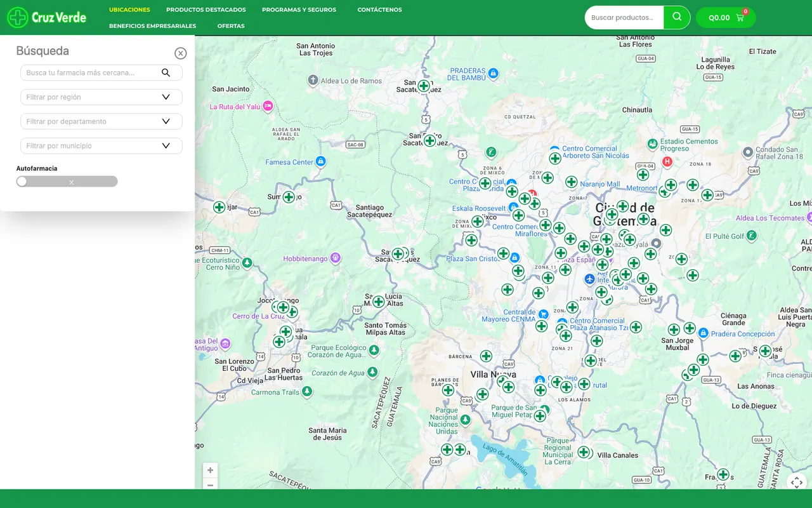
Task: Select CONTÁCTENOS in the navigation
Action: pyautogui.click(x=379, y=10)
